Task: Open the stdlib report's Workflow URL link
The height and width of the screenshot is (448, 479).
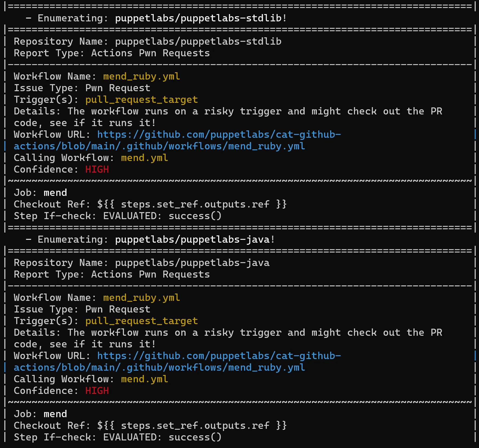Action: 219,135
